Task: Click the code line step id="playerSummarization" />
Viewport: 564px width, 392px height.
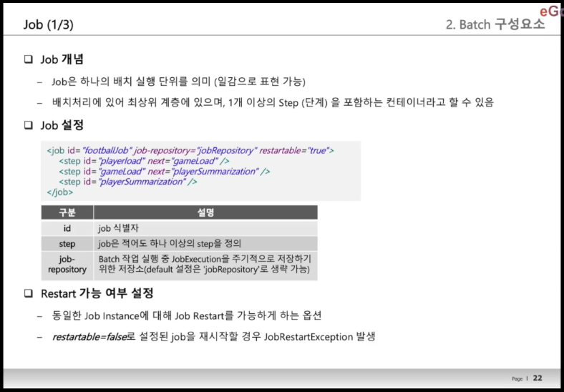Action: (x=128, y=182)
